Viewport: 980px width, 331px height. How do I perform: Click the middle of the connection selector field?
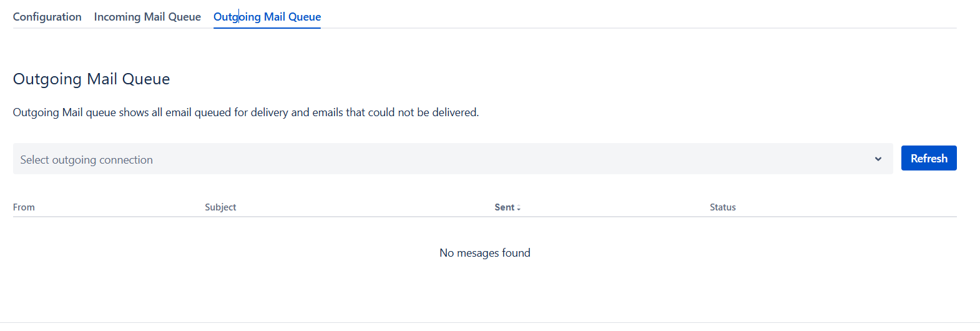click(x=453, y=159)
